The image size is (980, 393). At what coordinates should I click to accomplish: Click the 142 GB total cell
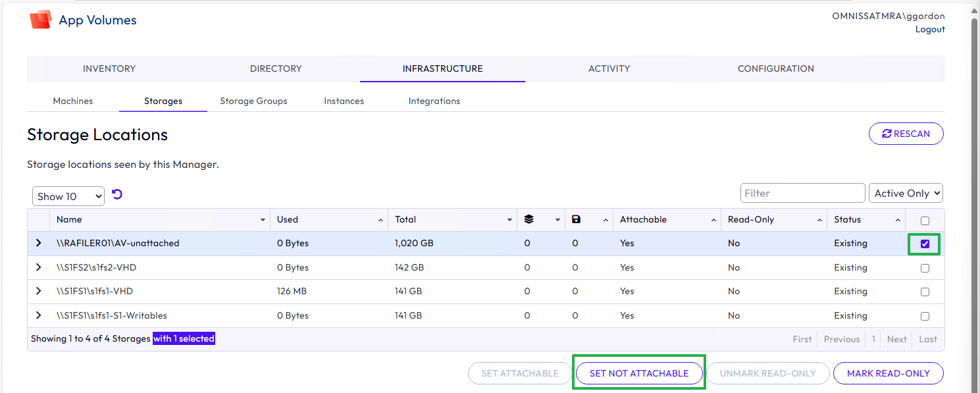click(x=409, y=267)
